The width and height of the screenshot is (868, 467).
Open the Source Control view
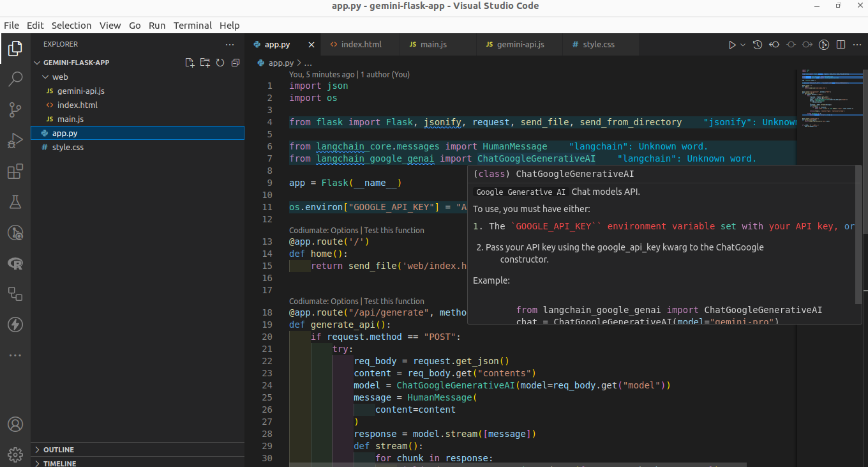(15, 110)
